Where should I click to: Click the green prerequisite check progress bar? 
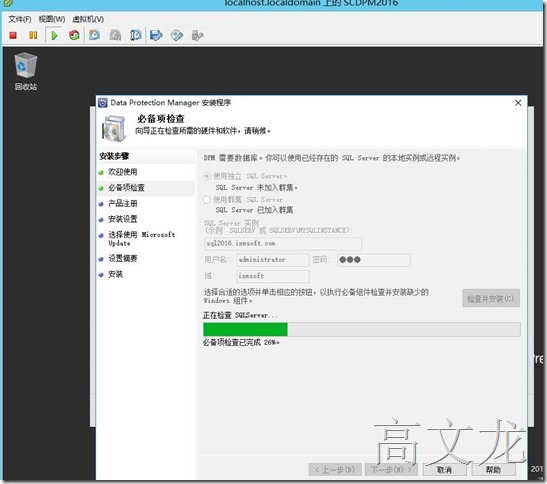coord(362,329)
